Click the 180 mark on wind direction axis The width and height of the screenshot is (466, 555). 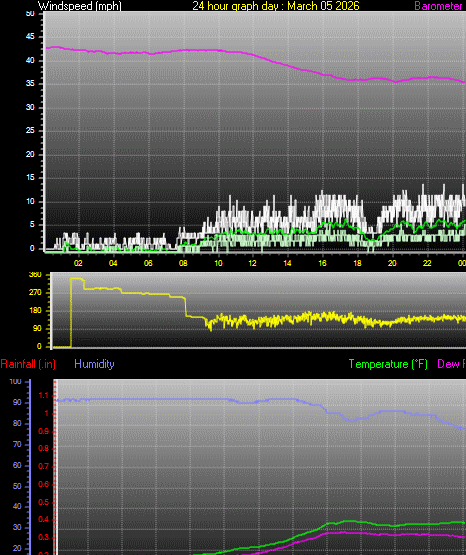(x=35, y=310)
